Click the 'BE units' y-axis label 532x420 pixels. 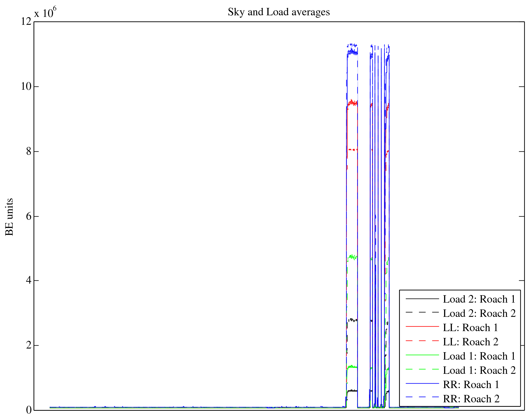[9, 217]
